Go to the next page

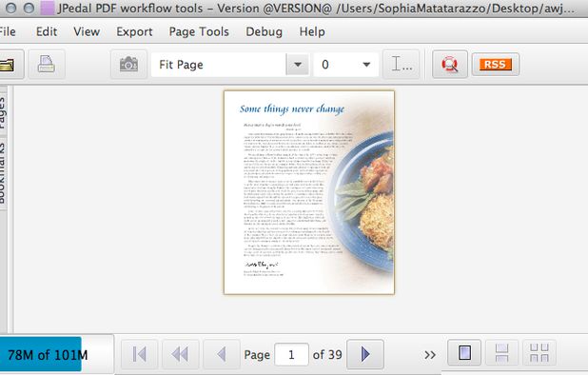(x=365, y=354)
